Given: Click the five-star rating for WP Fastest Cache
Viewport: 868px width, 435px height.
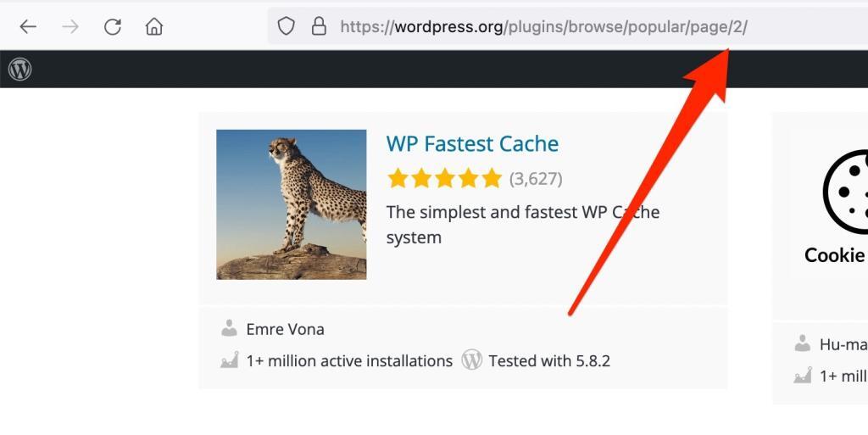Looking at the screenshot, I should click(444, 179).
